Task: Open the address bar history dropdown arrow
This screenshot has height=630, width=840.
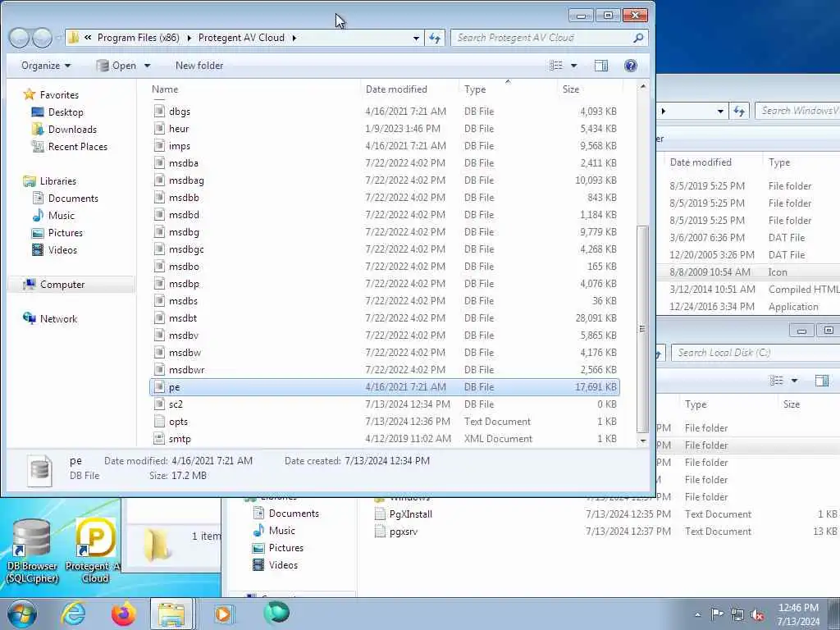Action: point(416,38)
